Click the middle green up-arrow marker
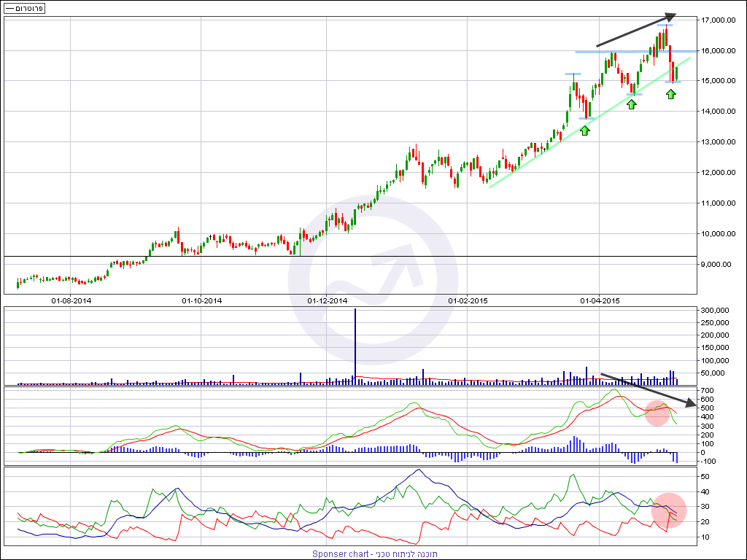The width and height of the screenshot is (747, 560). [x=632, y=104]
